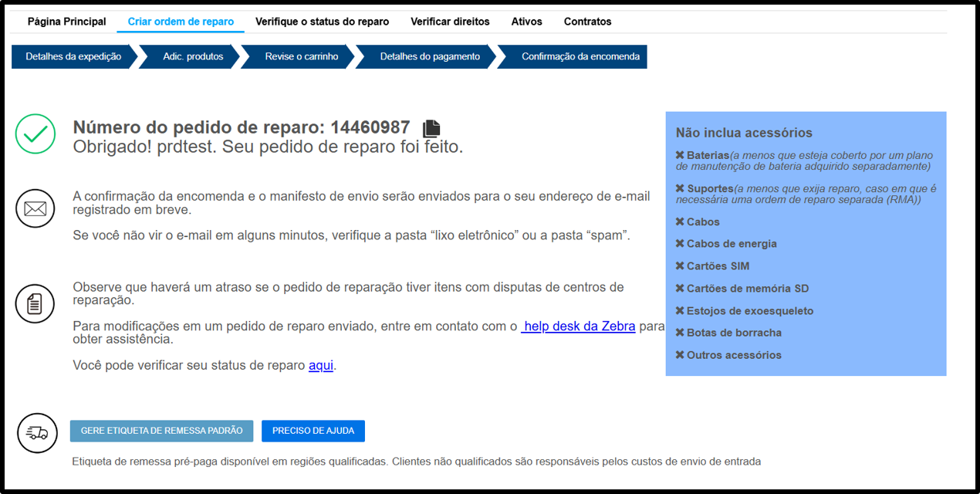Click the X icon beside Baterias
The image size is (980, 494).
click(680, 155)
